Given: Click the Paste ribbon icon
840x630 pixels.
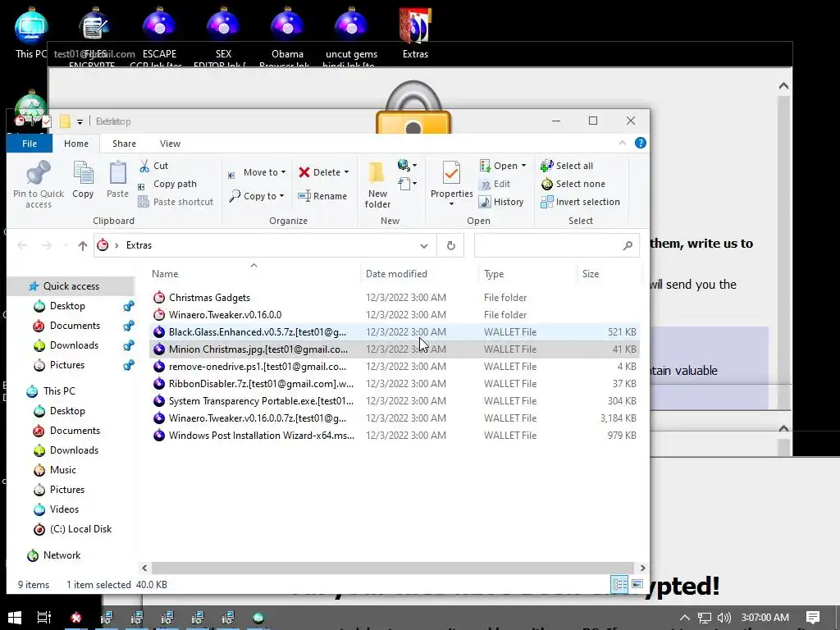Looking at the screenshot, I should [117, 173].
